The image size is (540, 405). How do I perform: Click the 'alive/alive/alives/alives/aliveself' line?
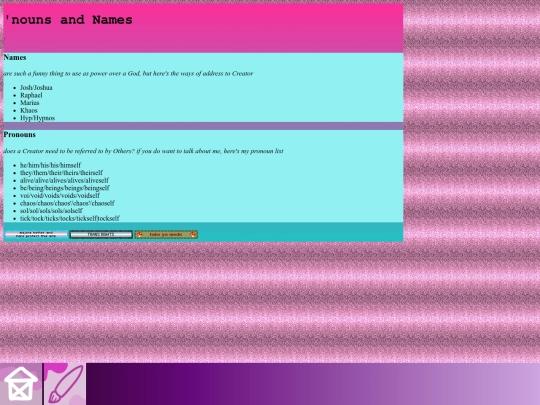point(64,180)
